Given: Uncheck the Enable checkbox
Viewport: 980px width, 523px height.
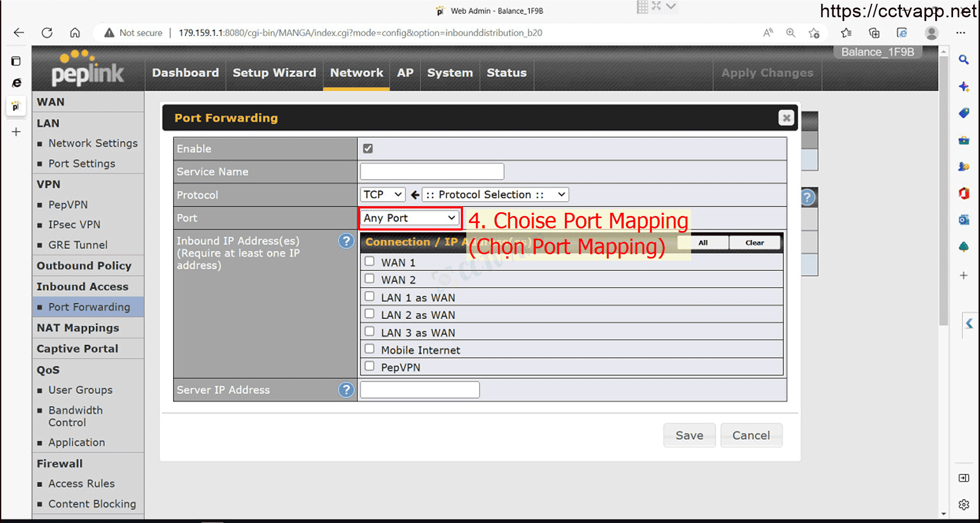Looking at the screenshot, I should click(368, 149).
